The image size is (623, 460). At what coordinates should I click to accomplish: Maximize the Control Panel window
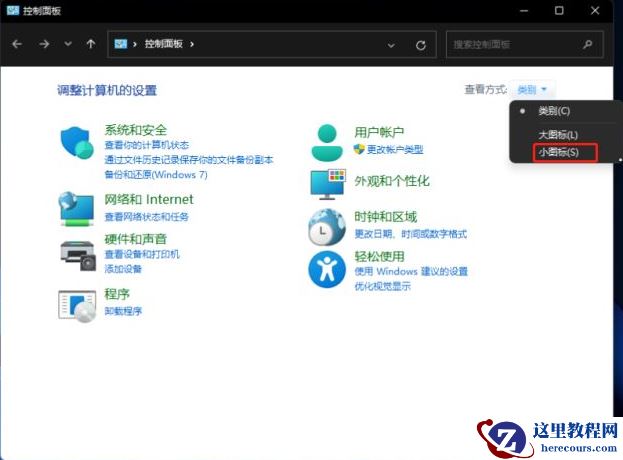559,11
